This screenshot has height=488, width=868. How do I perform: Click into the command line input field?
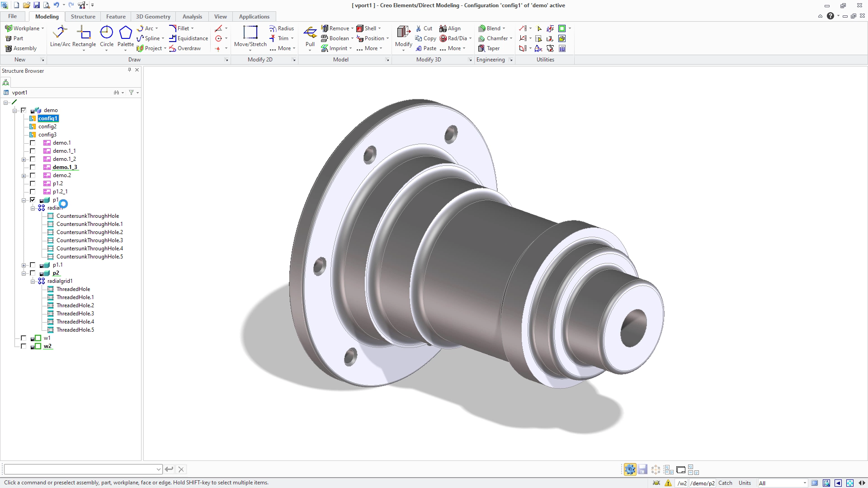click(80, 469)
